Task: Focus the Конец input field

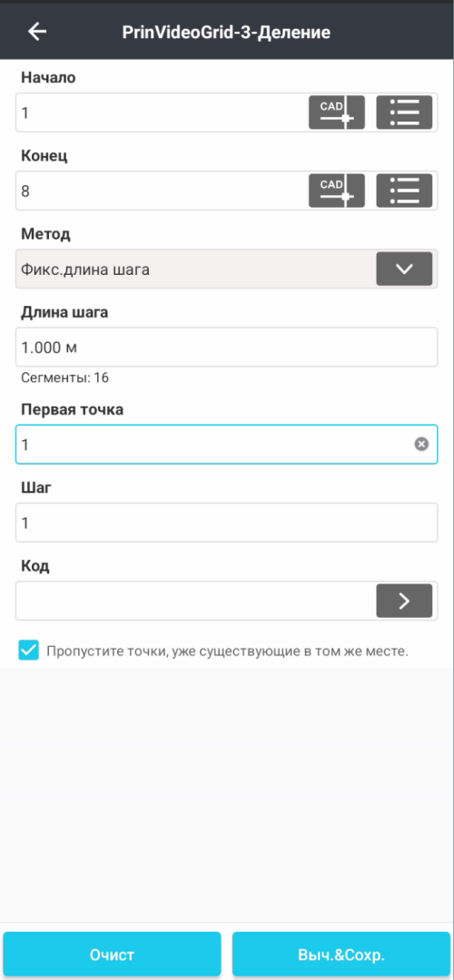Action: [x=163, y=191]
